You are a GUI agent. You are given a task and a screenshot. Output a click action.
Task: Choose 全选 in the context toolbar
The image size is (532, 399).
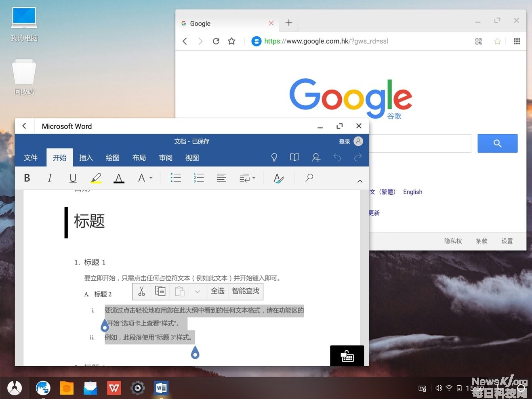[x=218, y=291]
